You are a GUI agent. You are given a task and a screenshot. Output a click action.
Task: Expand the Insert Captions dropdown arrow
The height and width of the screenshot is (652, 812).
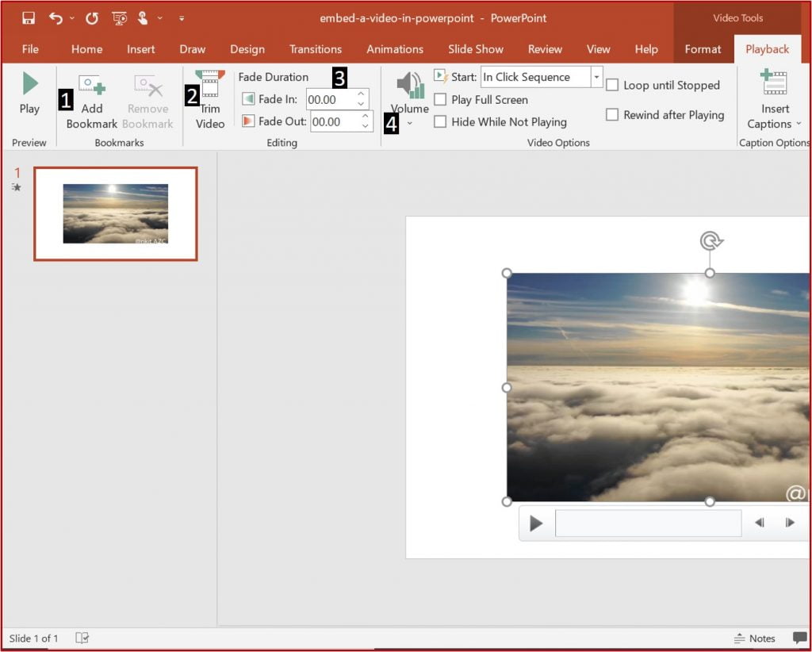tap(799, 124)
